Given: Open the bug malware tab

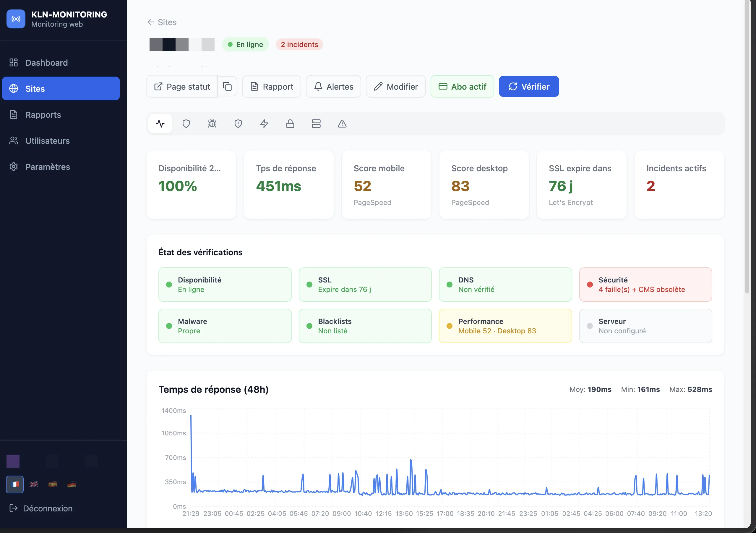Looking at the screenshot, I should point(212,124).
